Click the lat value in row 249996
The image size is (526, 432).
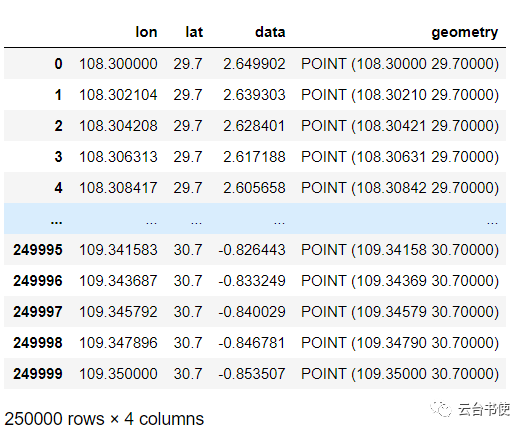tap(188, 281)
